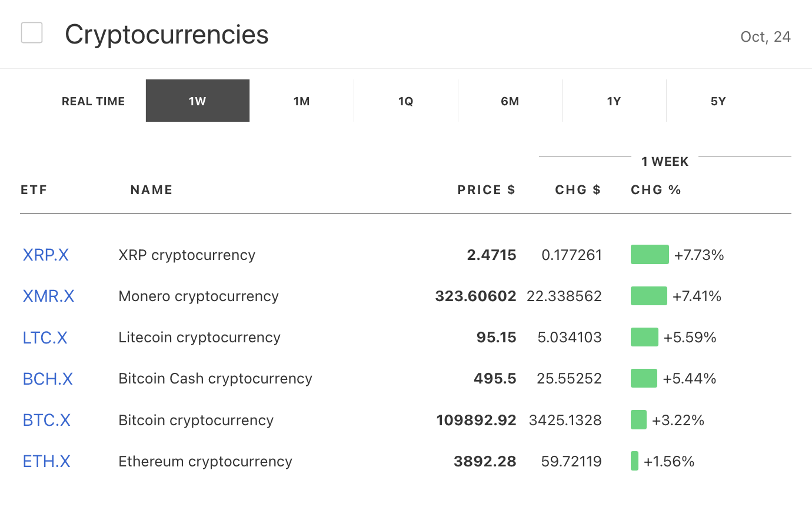Open the ETH.X ticker link

pyautogui.click(x=46, y=462)
